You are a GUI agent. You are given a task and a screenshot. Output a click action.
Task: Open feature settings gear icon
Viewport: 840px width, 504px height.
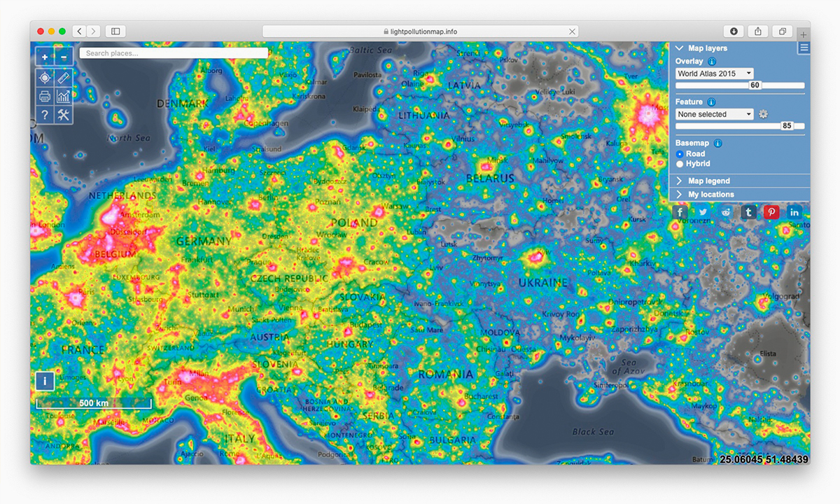click(x=764, y=114)
